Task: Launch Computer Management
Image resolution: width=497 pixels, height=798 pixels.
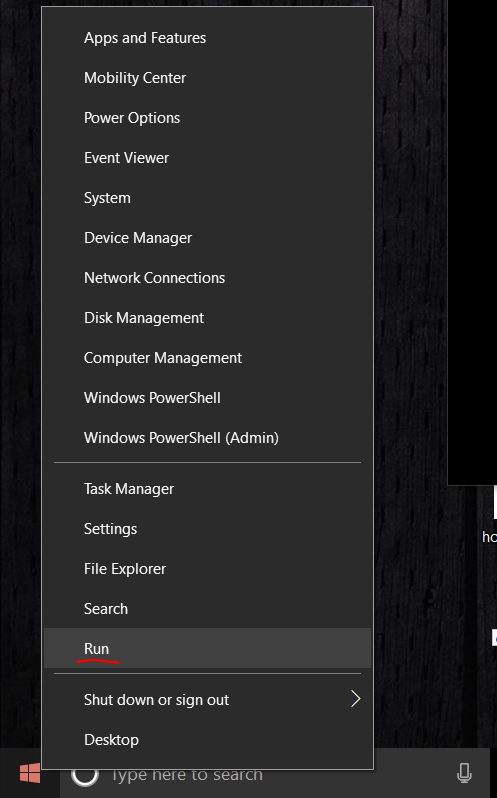Action: (208, 358)
